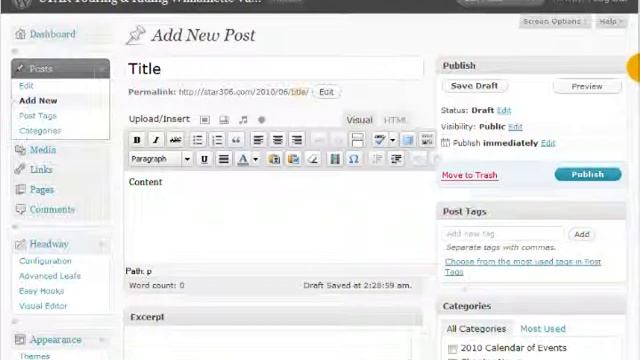Align text center
Image resolution: width=640 pixels, height=360 pixels.
click(278, 140)
